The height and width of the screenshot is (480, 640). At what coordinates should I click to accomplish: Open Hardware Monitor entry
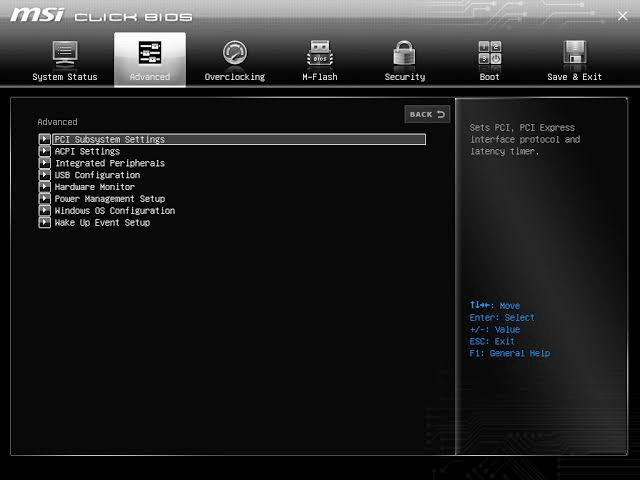(x=95, y=187)
